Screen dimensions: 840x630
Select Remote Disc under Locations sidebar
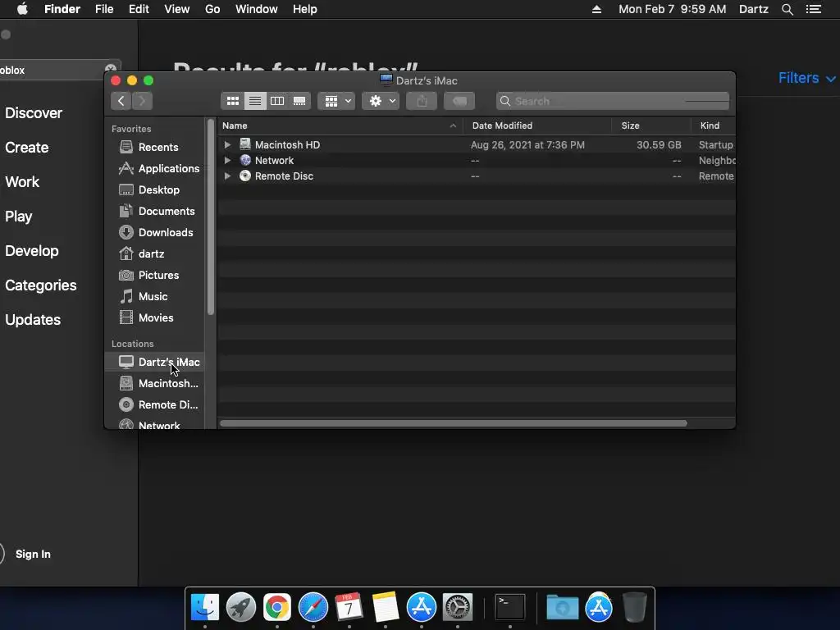[154, 405]
